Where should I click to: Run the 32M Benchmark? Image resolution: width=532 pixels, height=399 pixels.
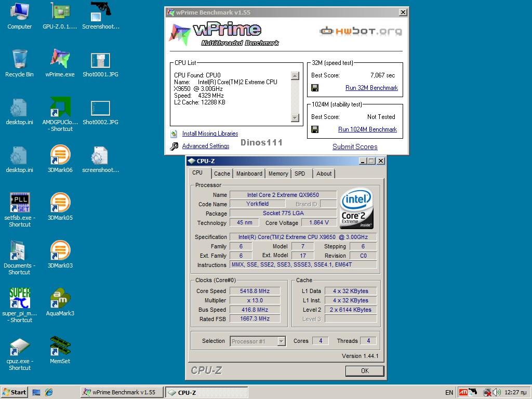(x=371, y=88)
